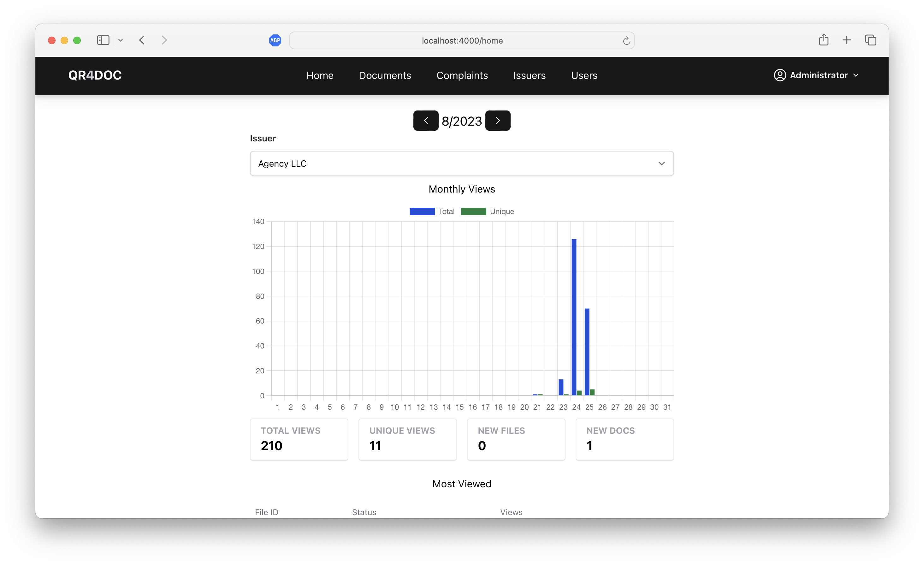Open the Documents nav item
This screenshot has width=924, height=565.
[385, 75]
